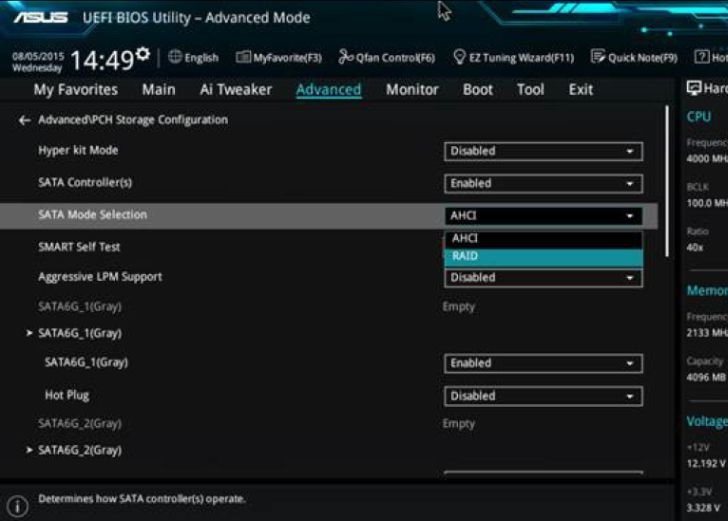
Task: Open MyFavorite(F3) from the toolbar
Action: 279,58
